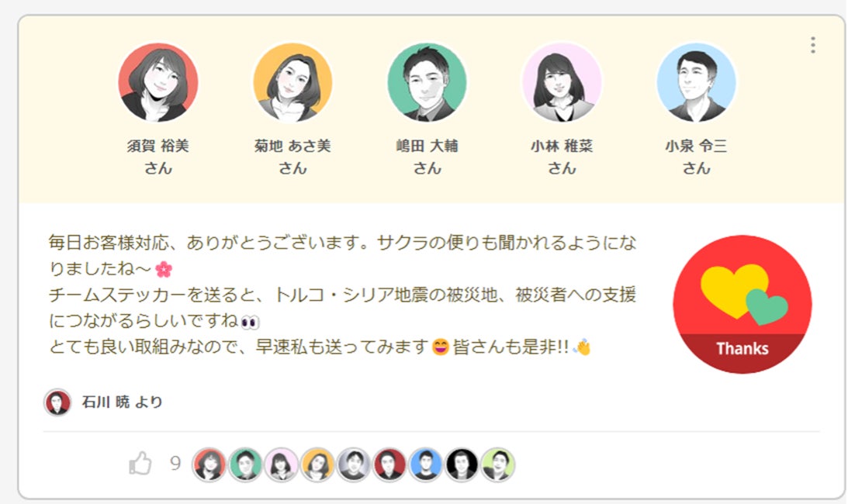Select third liker's pink avatar icon
This screenshot has height=504, width=848.
pyautogui.click(x=281, y=464)
